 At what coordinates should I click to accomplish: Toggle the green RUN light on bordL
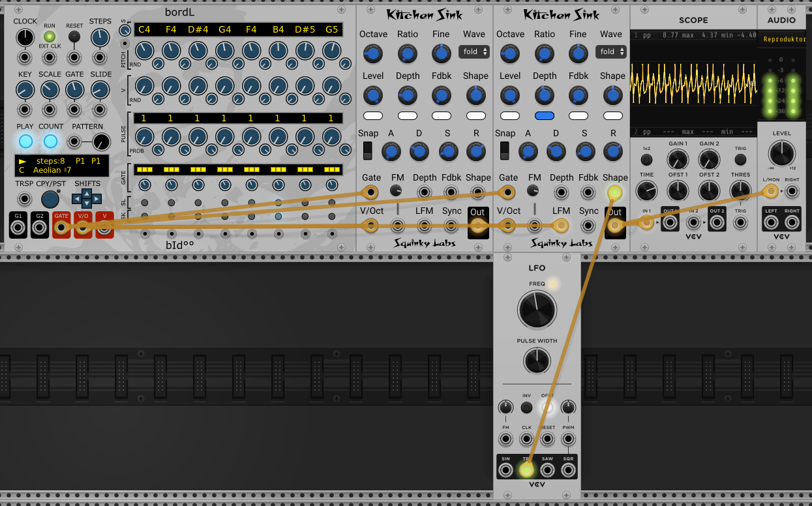50,37
